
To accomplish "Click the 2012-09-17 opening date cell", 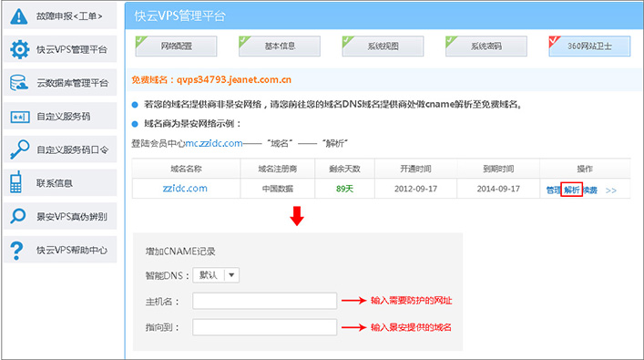I will (x=415, y=189).
